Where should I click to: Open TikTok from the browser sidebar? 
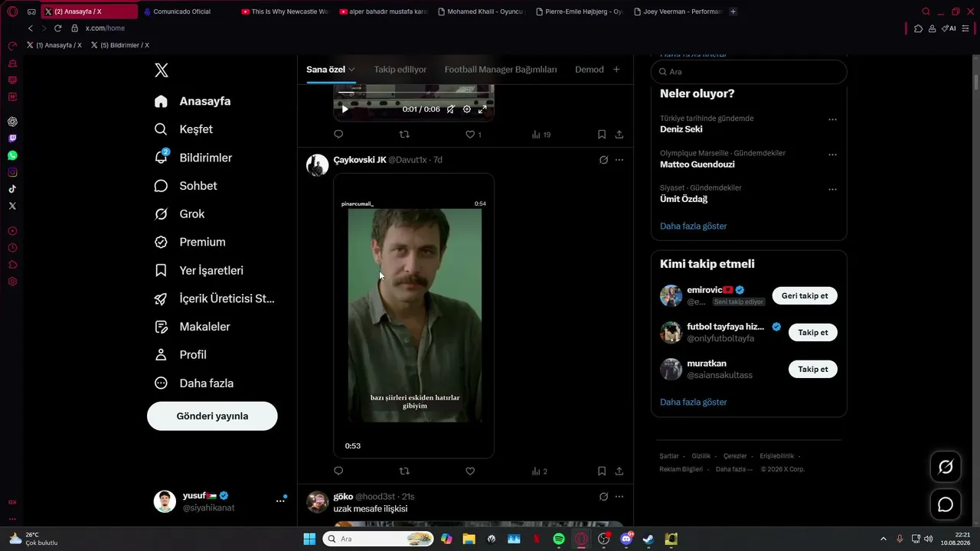[12, 189]
